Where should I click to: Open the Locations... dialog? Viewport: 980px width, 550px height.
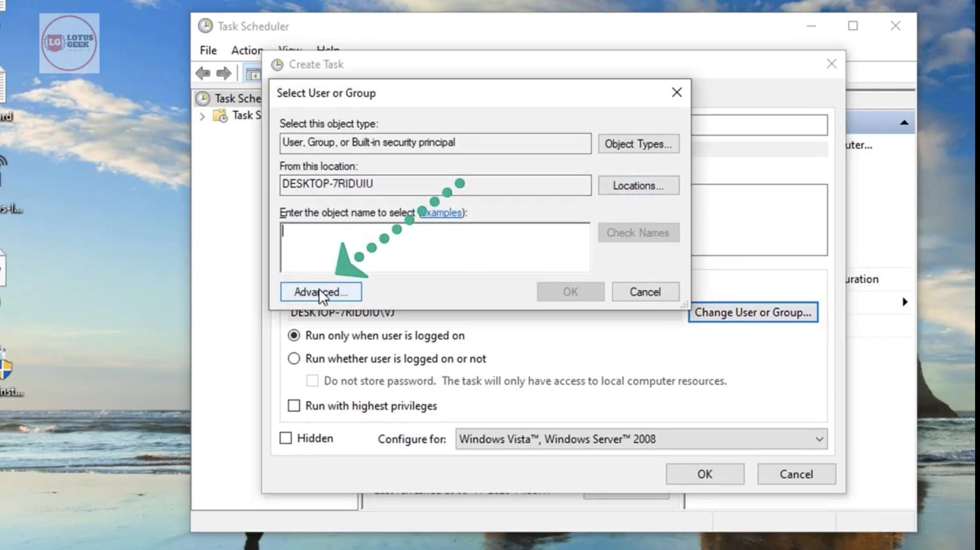point(638,185)
